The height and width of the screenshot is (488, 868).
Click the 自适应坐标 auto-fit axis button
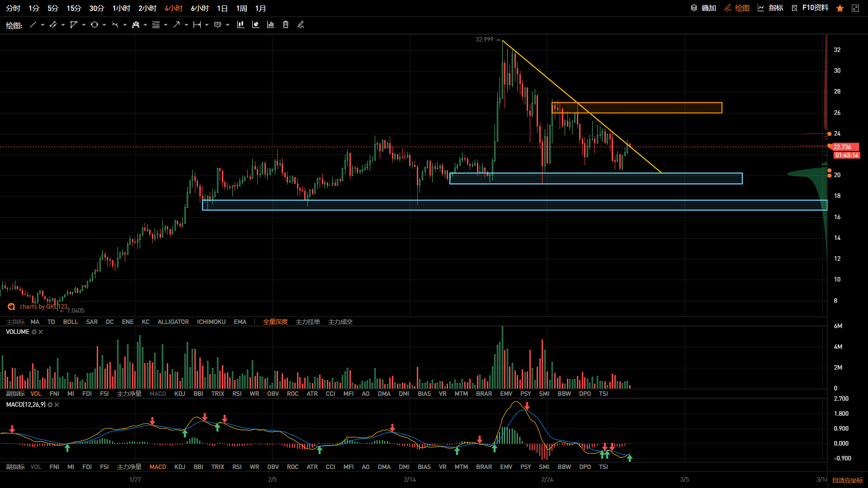(848, 480)
